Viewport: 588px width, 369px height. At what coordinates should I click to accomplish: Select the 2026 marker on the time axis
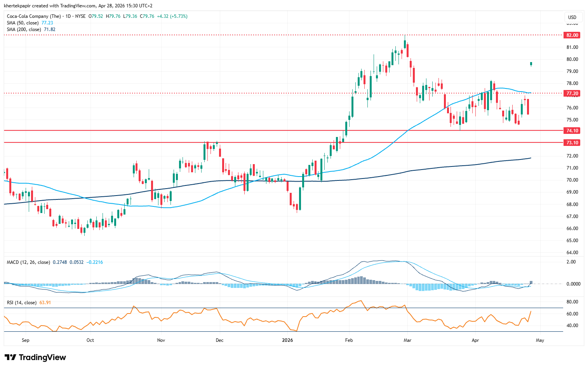point(287,340)
